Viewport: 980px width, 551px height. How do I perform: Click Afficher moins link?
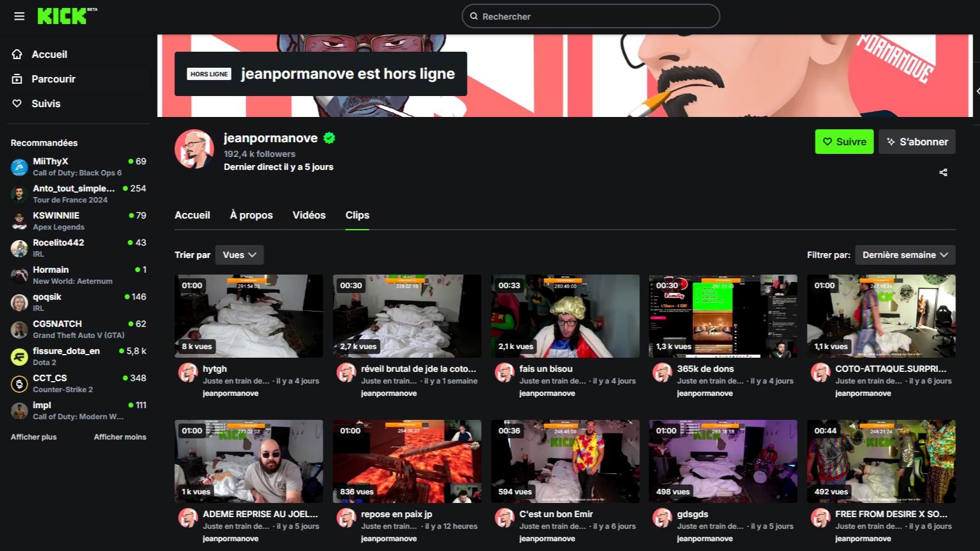120,437
